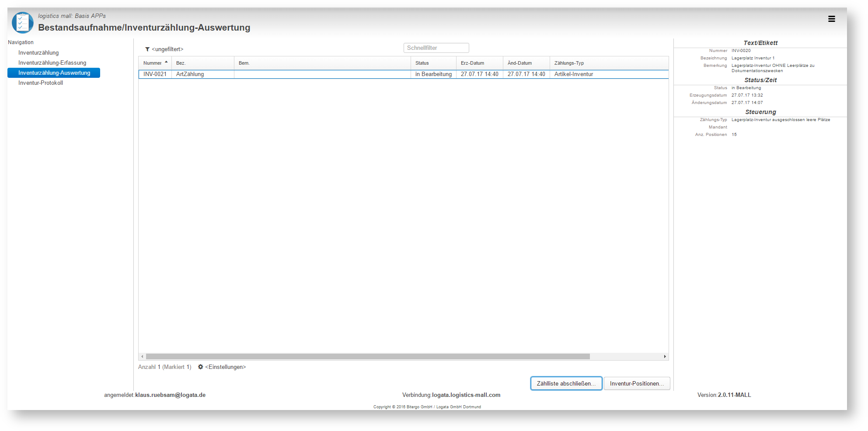
Task: Click the horizontal scrollbar right arrow
Action: [x=665, y=356]
